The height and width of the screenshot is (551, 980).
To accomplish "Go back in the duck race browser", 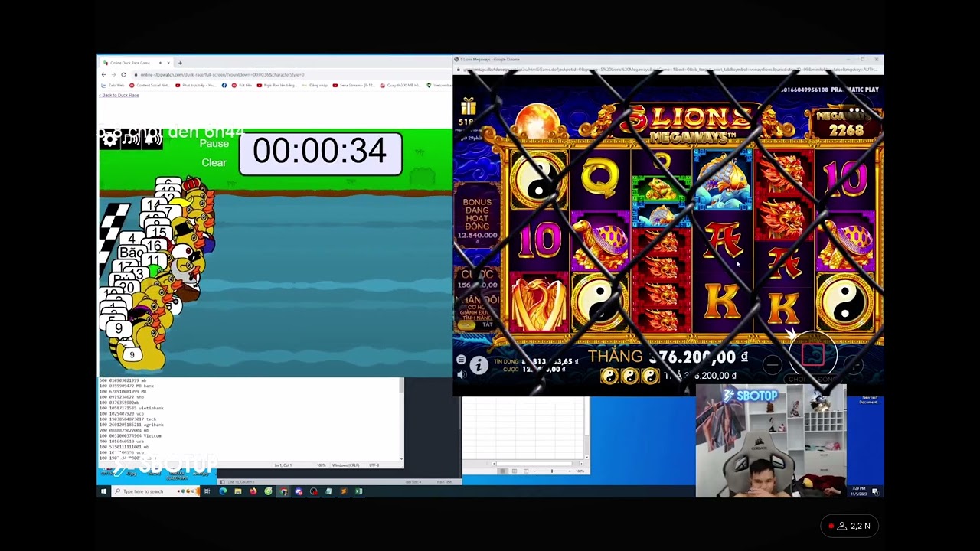I will 104,74.
